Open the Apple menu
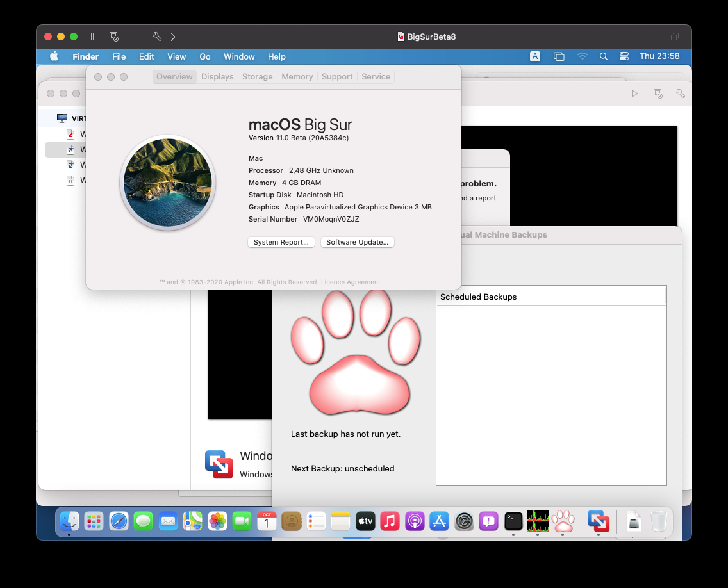The height and width of the screenshot is (588, 728). click(54, 56)
